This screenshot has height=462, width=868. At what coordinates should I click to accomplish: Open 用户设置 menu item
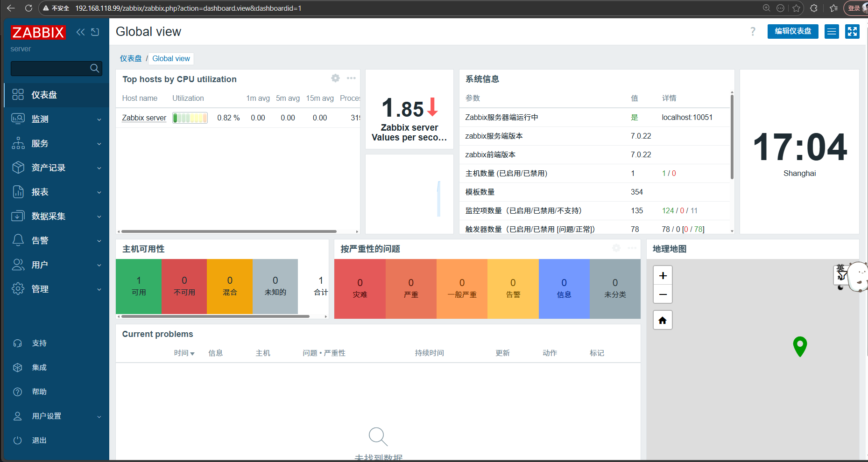click(56, 416)
